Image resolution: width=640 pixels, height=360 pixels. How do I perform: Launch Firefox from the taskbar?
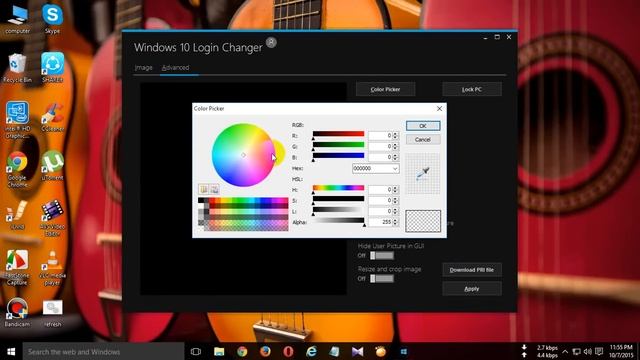pyautogui.click(x=265, y=351)
